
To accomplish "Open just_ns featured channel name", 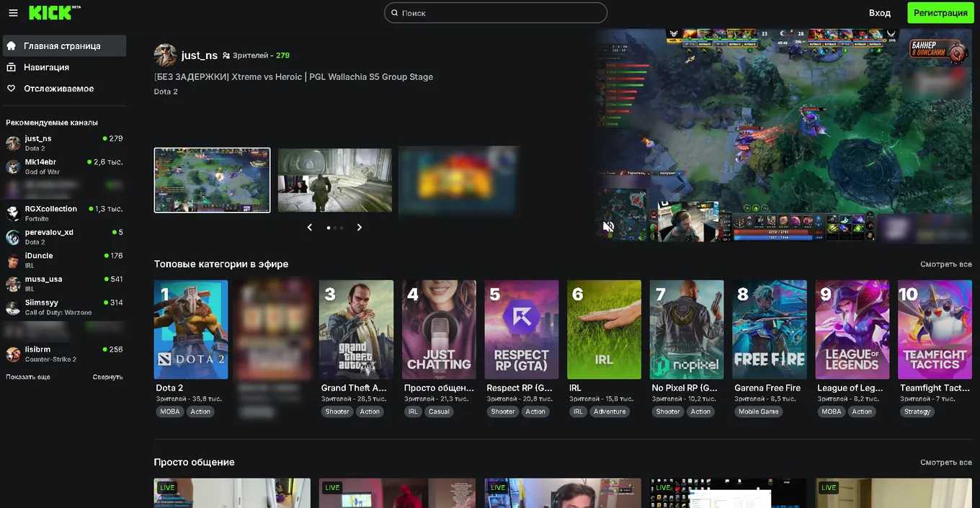I will [x=200, y=55].
